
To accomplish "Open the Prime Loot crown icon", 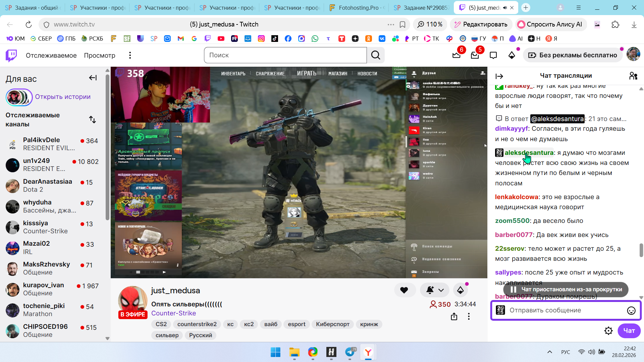I will [x=456, y=55].
